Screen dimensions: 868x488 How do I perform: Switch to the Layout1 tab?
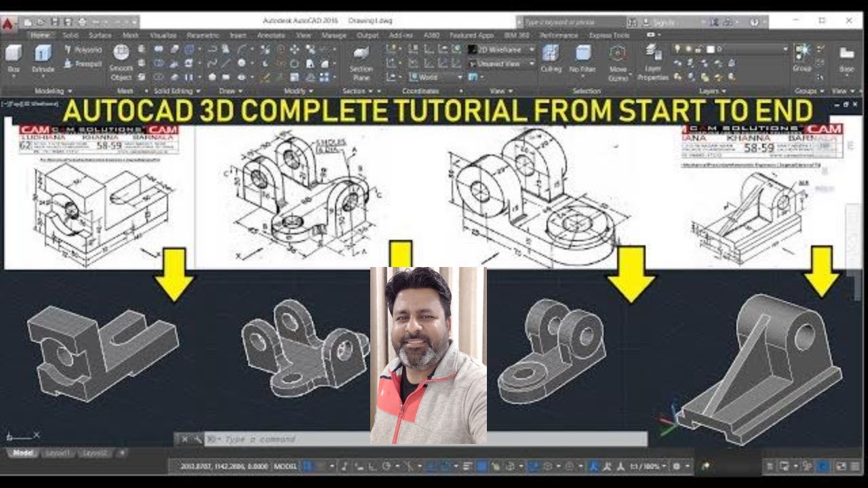[x=58, y=453]
